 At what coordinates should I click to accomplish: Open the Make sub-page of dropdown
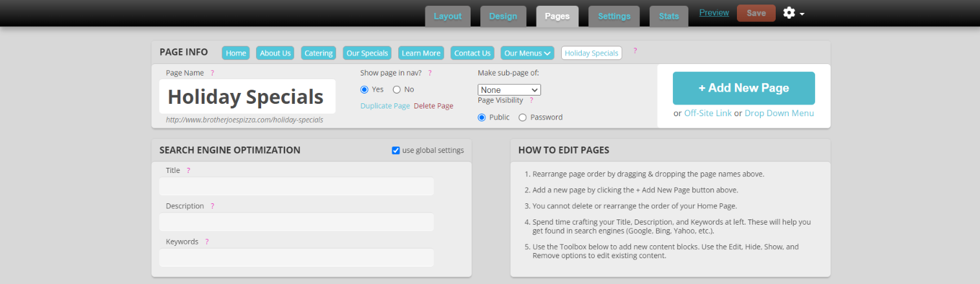pos(509,90)
